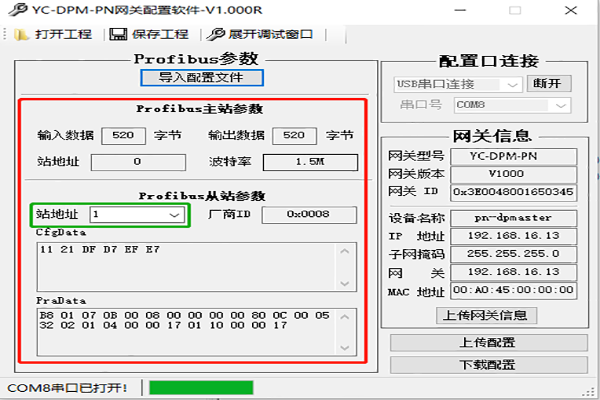The height and width of the screenshot is (400, 600).
Task: Click the 网关 gateway address field
Action: [x=514, y=272]
